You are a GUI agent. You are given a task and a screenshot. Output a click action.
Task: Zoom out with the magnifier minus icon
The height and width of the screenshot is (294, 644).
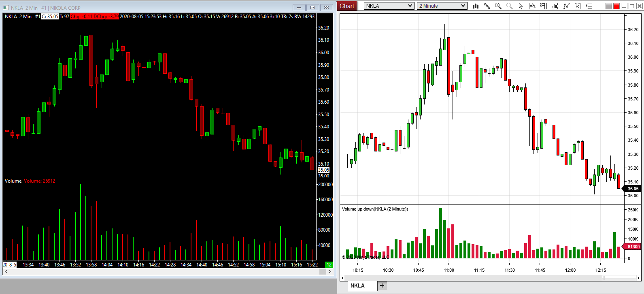click(510, 6)
